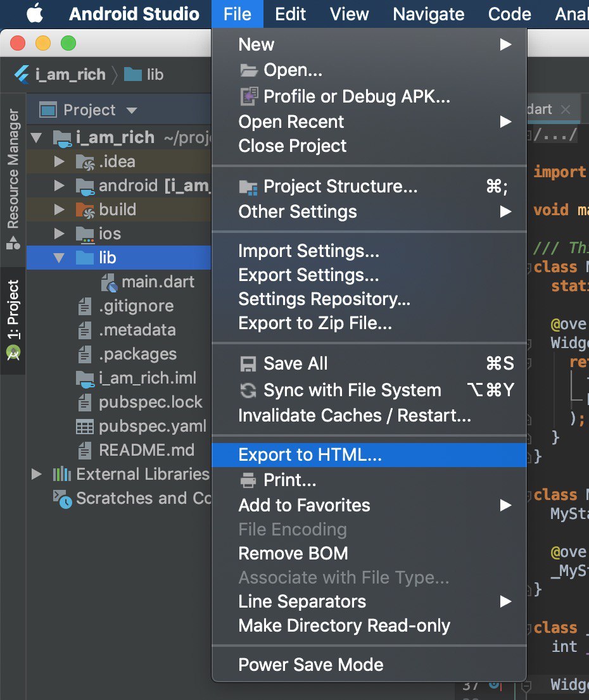The width and height of the screenshot is (589, 700).
Task: Click the External Libraries bars icon
Action: pyautogui.click(x=62, y=474)
